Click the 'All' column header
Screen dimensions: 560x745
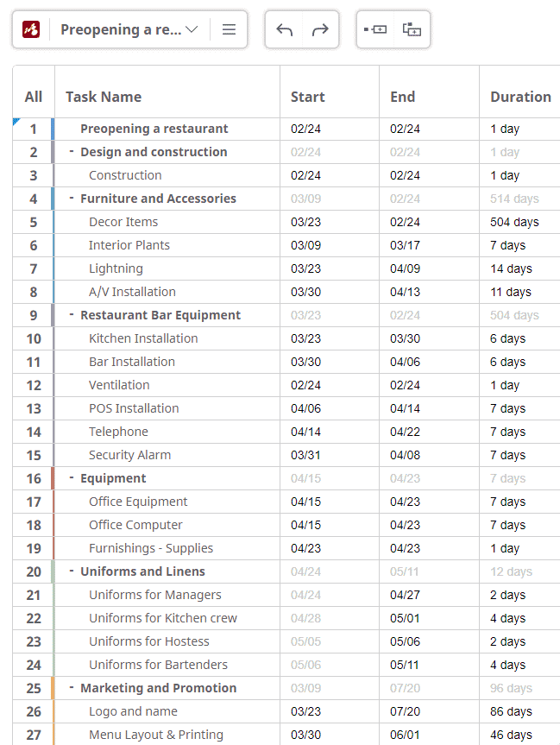[34, 97]
